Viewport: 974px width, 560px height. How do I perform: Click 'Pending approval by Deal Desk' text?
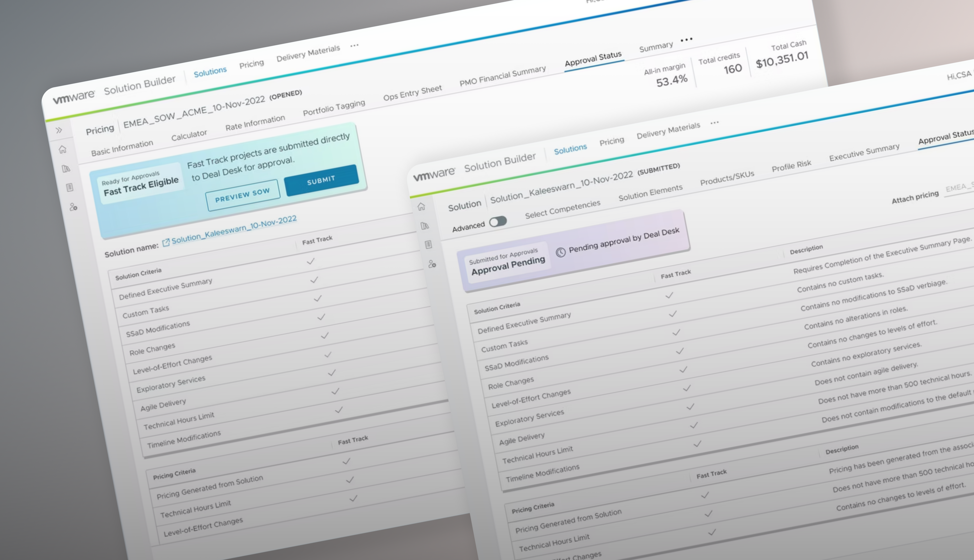pos(624,240)
